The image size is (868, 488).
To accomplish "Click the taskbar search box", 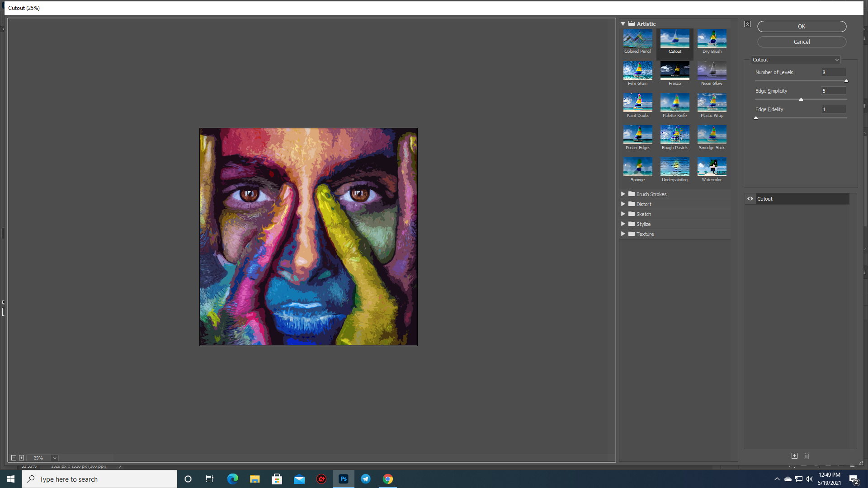I will tap(99, 479).
